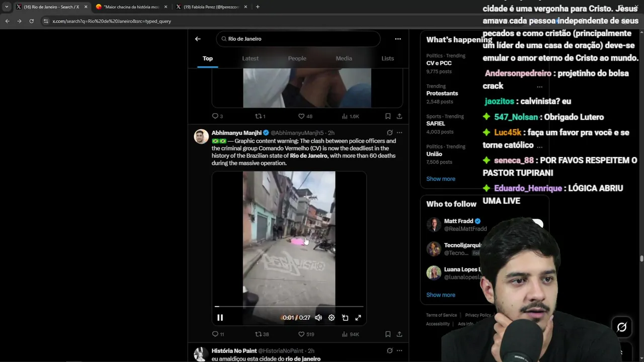The width and height of the screenshot is (644, 362).
Task: Reply to Abhimanyu's post with 11 comments
Action: pyautogui.click(x=218, y=334)
